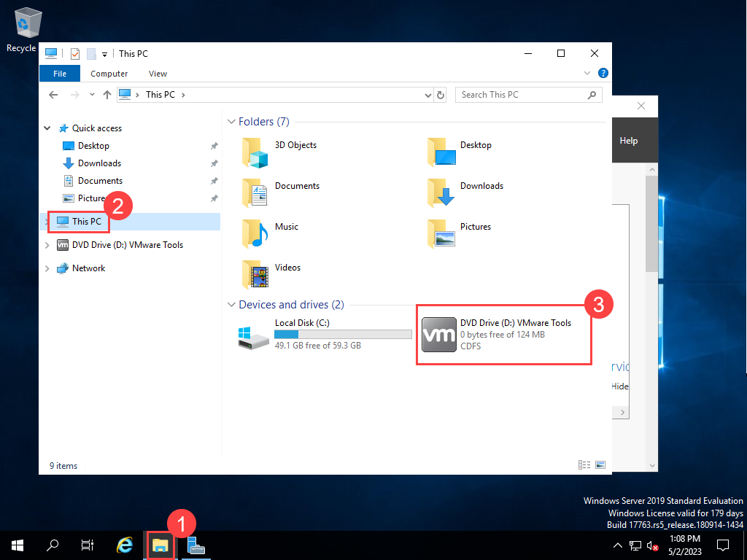Open Server Manager from the taskbar
The width and height of the screenshot is (747, 560).
coord(196,545)
